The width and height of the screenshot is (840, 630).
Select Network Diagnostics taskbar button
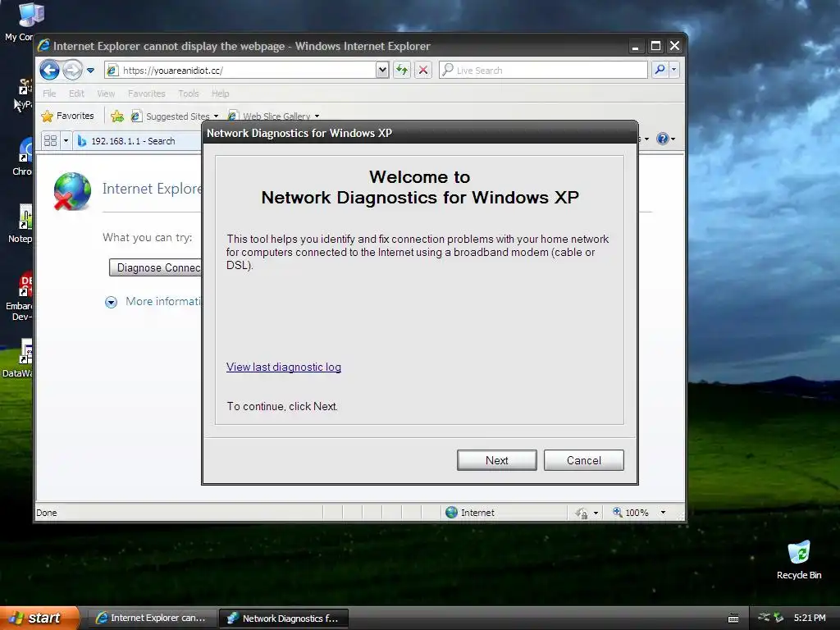pyautogui.click(x=284, y=619)
